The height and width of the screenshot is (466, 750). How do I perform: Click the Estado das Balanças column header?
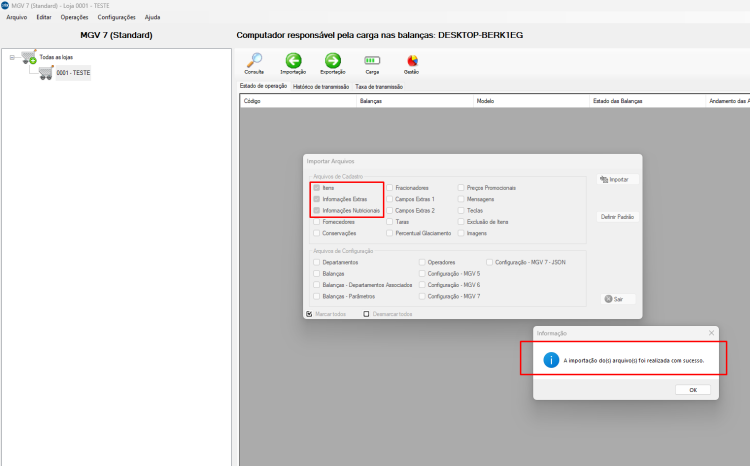[x=647, y=101]
